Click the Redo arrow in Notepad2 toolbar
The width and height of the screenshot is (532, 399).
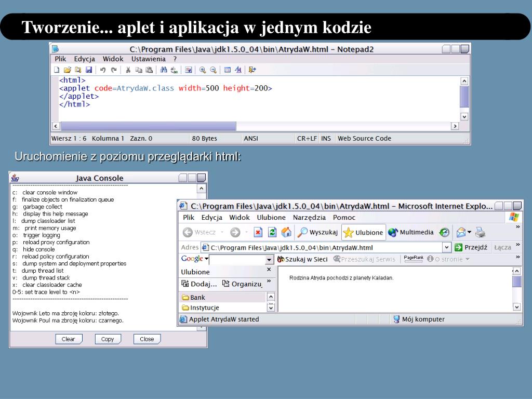[x=114, y=70]
